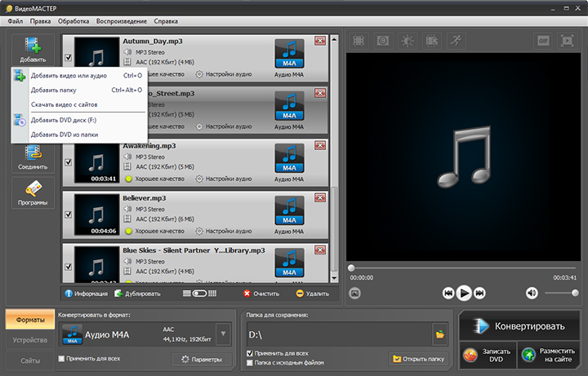
Task: Play the track in the preview player
Action: [464, 293]
